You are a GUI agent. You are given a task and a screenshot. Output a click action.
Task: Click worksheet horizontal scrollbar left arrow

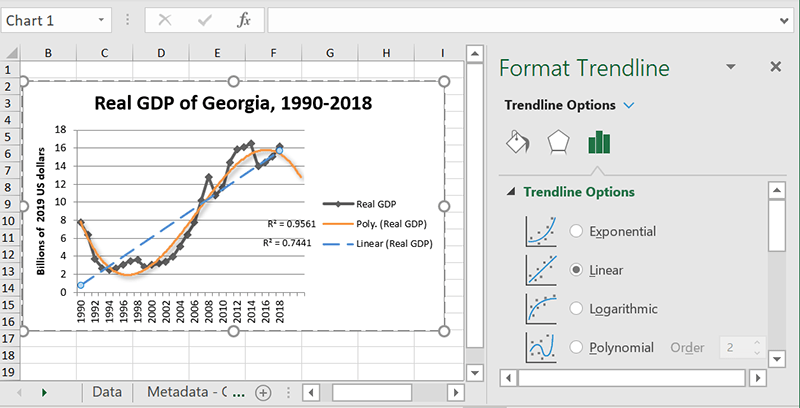click(x=311, y=393)
